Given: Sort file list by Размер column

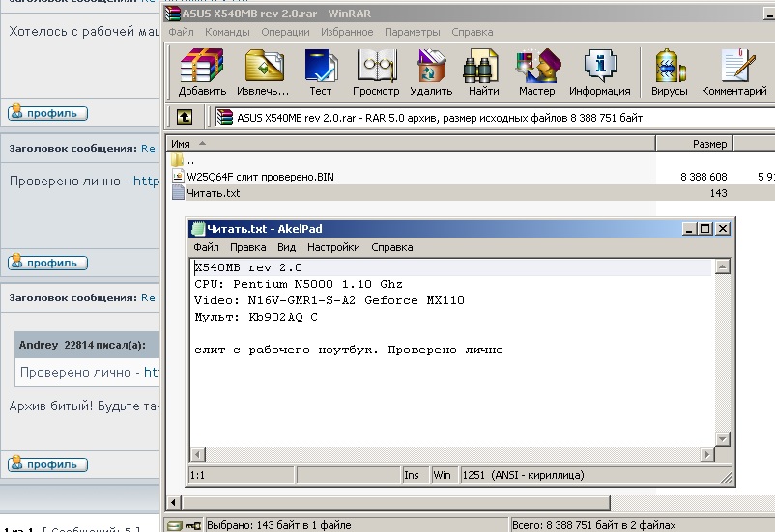Looking at the screenshot, I should (x=695, y=144).
